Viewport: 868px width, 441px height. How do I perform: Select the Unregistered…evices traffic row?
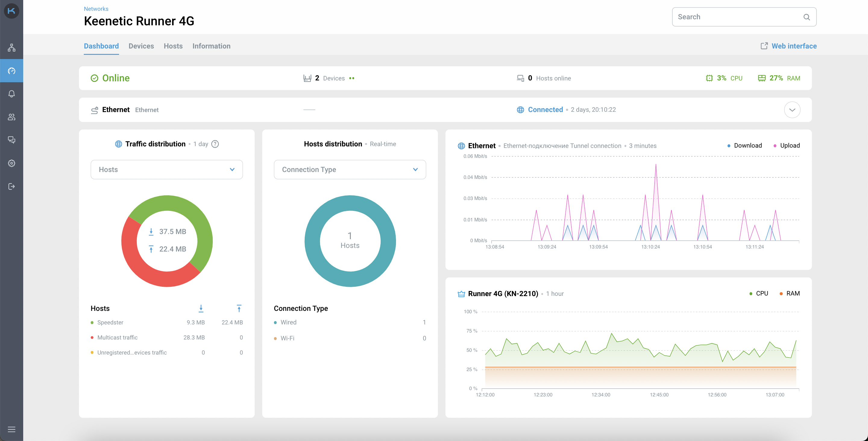(166, 353)
